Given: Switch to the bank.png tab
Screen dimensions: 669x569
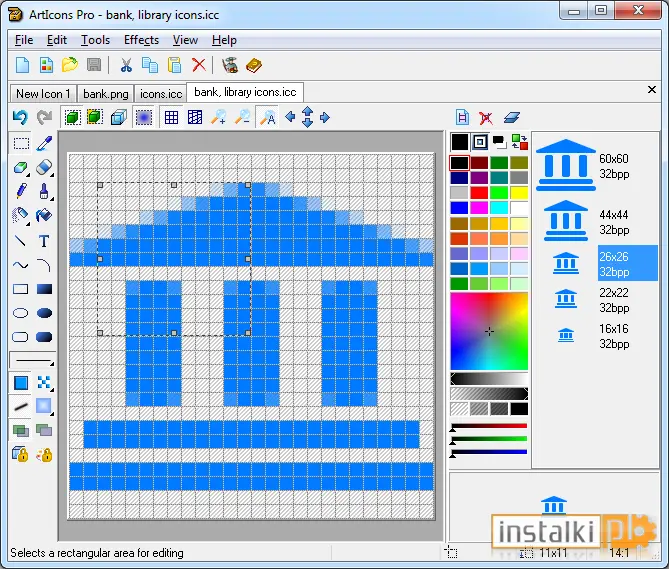Looking at the screenshot, I should (105, 93).
